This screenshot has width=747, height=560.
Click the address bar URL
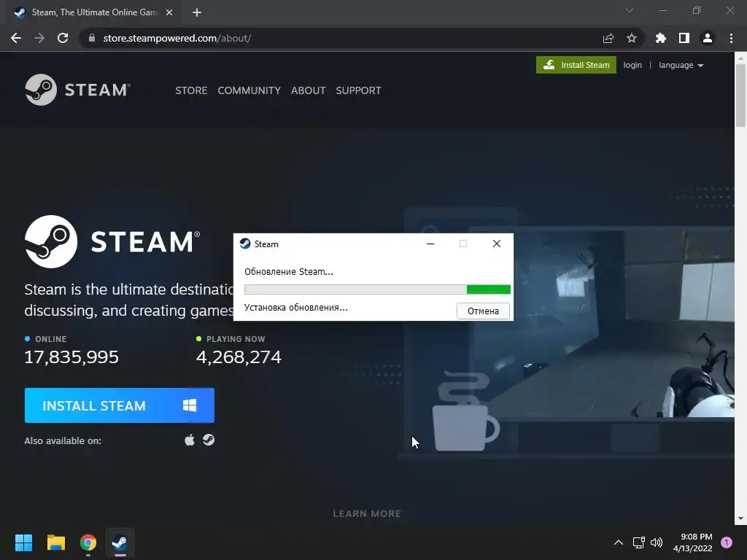point(177,38)
